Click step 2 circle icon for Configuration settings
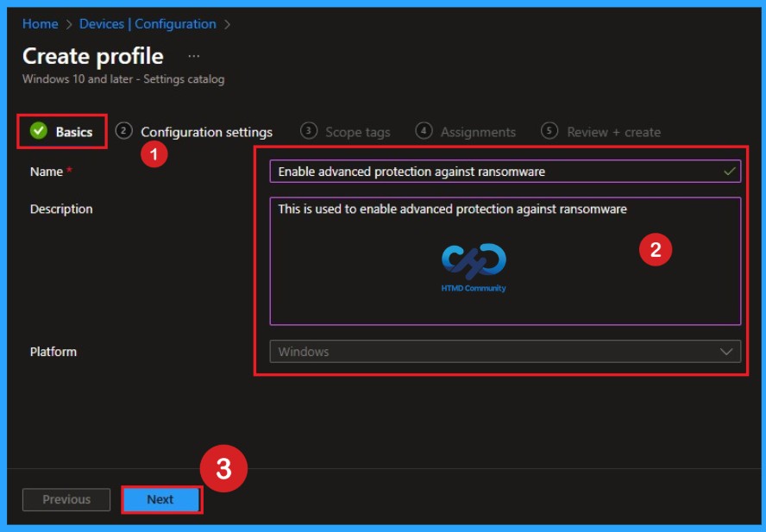Viewport: 766px width, 532px height. tap(123, 131)
